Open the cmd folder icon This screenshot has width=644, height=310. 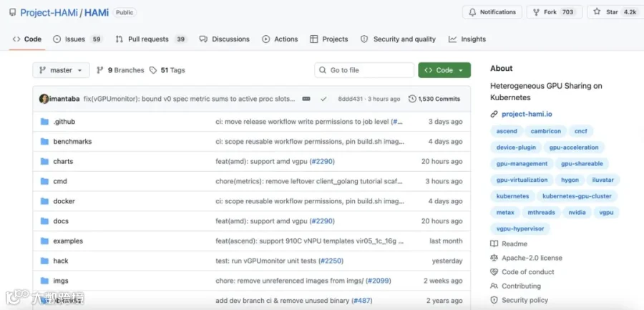44,181
